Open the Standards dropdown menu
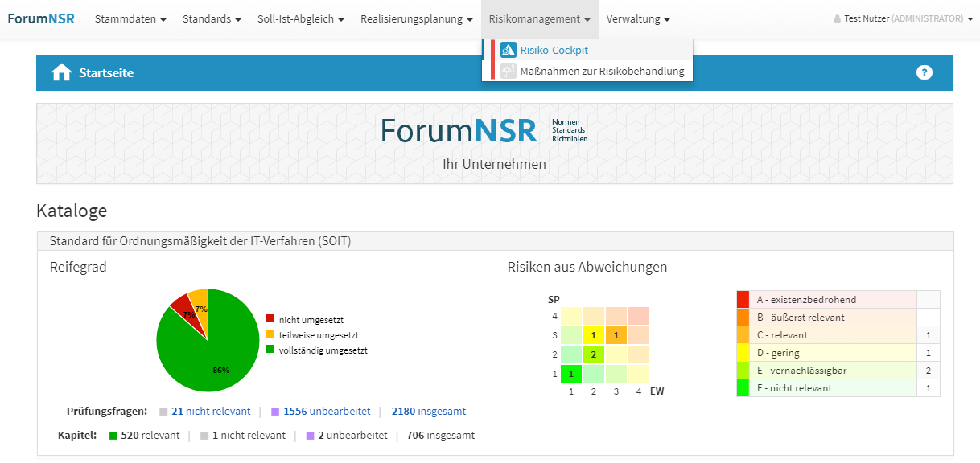 212,18
